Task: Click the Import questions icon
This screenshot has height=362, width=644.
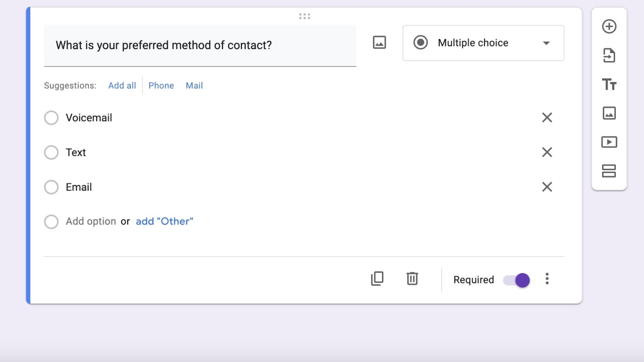Action: [x=609, y=55]
